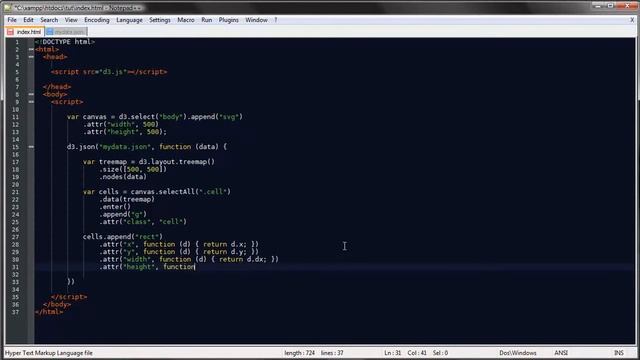Click the Dos\Windows line ending indicator
The height and width of the screenshot is (360, 640).
[518, 353]
